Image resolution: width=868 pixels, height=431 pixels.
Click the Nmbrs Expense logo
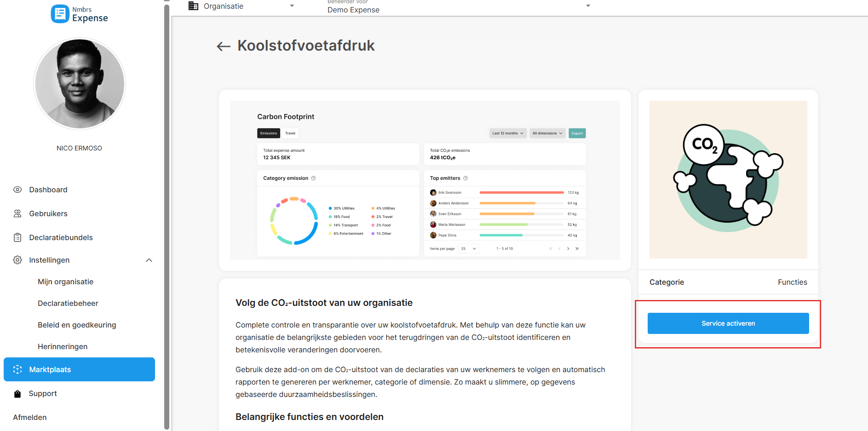[x=79, y=14]
